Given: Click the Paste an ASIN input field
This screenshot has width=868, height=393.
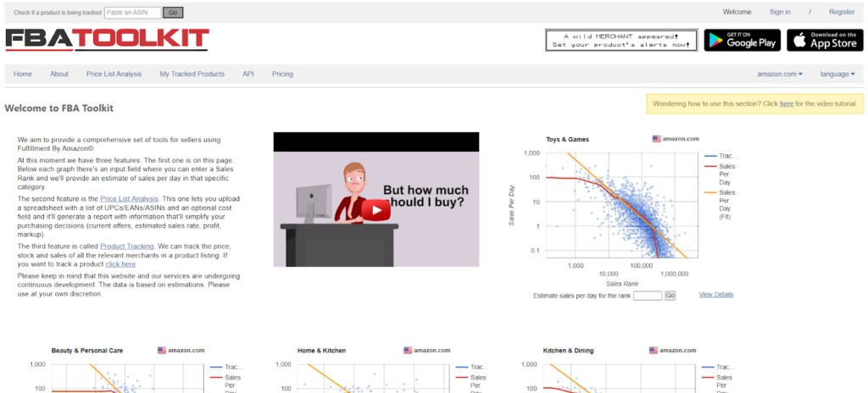Looking at the screenshot, I should tap(131, 13).
